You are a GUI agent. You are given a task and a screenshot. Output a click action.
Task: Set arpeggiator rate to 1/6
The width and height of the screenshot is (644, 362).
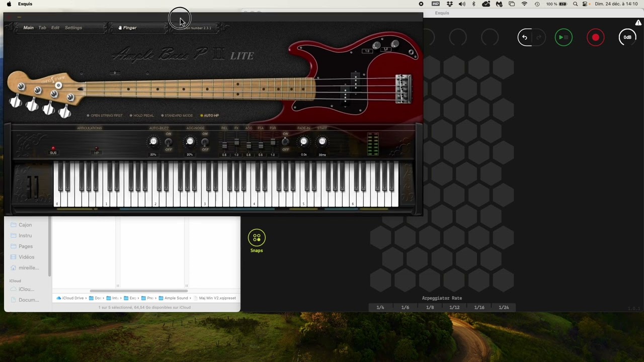[x=405, y=307]
